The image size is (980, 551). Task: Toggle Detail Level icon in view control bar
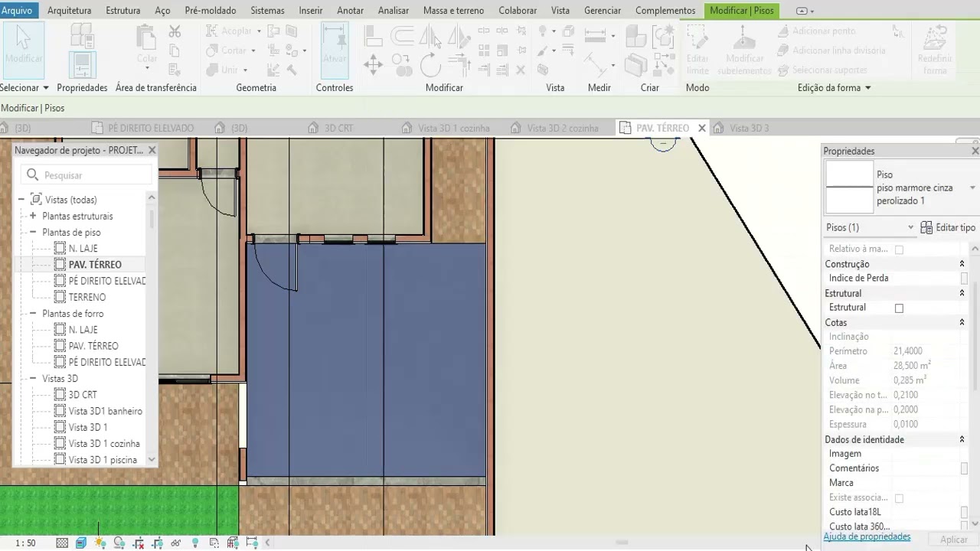(x=62, y=543)
